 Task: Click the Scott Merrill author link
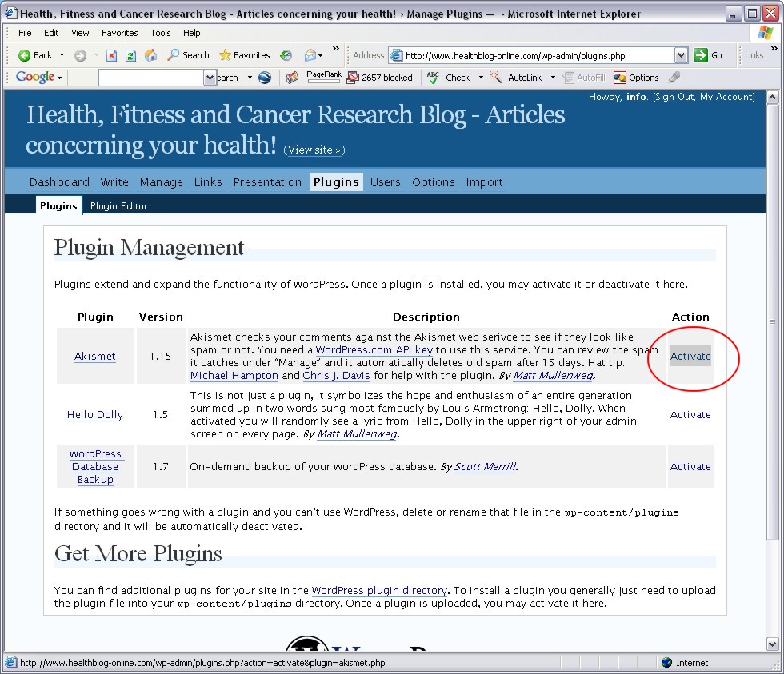[486, 466]
